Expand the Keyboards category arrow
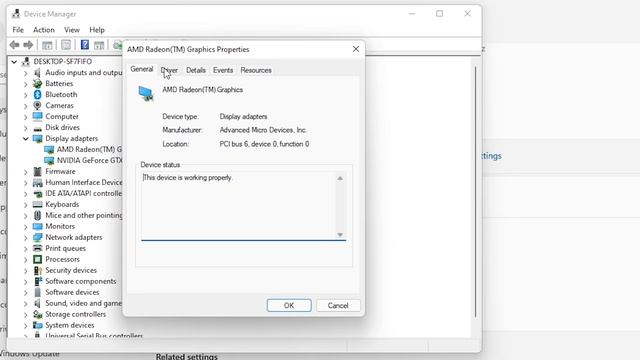Image resolution: width=640 pixels, height=360 pixels. tap(26, 204)
